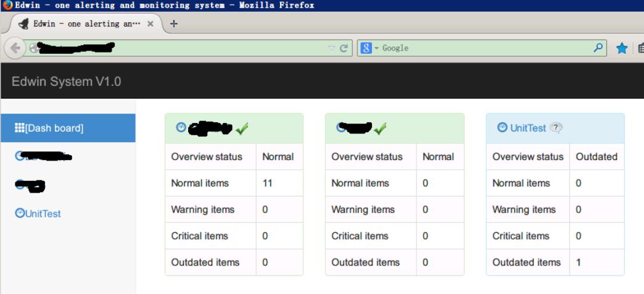Viewport: 644px width, 294px height.
Task: Close the Edwin browser tab
Action: 151,24
